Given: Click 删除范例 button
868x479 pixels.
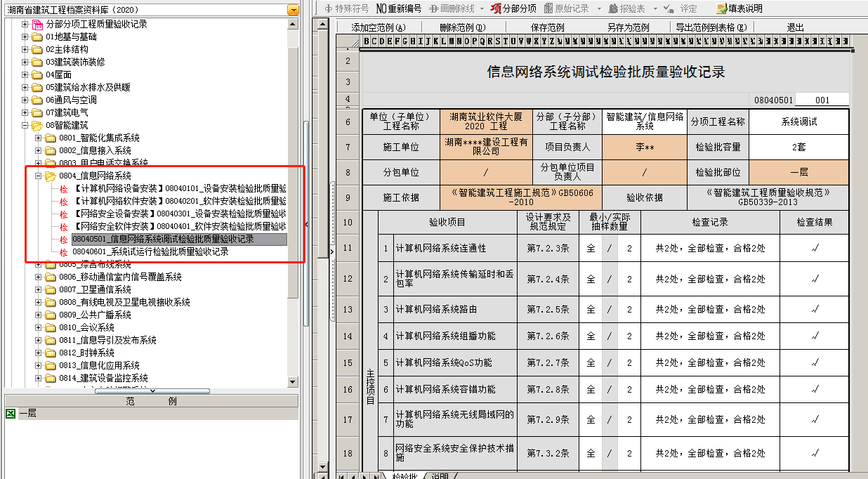Looking at the screenshot, I should [462, 27].
